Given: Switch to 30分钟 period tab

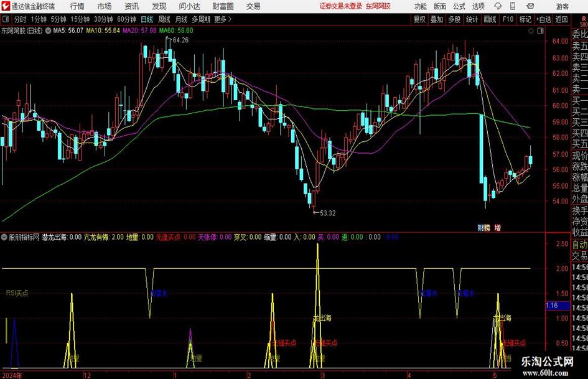Looking at the screenshot, I should (103, 19).
